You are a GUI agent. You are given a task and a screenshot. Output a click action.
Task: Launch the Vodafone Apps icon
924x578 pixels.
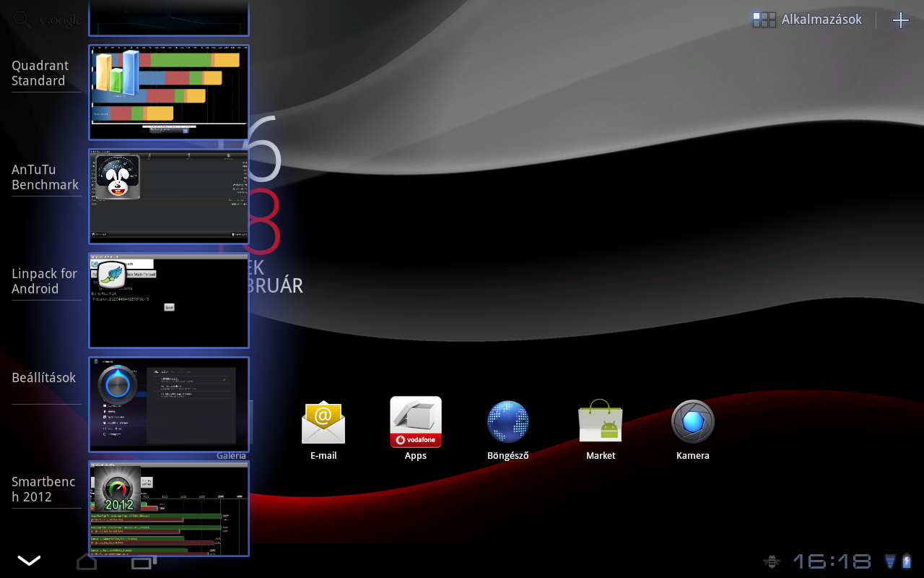point(416,422)
